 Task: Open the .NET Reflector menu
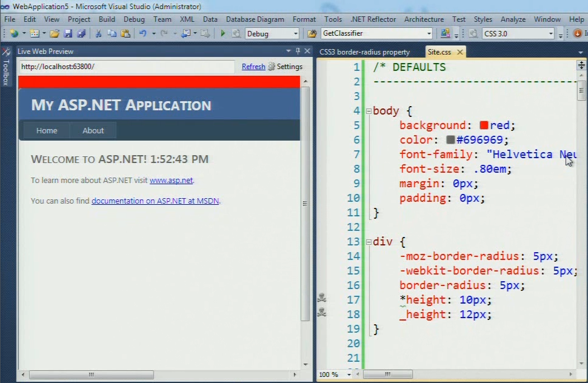[x=373, y=19]
